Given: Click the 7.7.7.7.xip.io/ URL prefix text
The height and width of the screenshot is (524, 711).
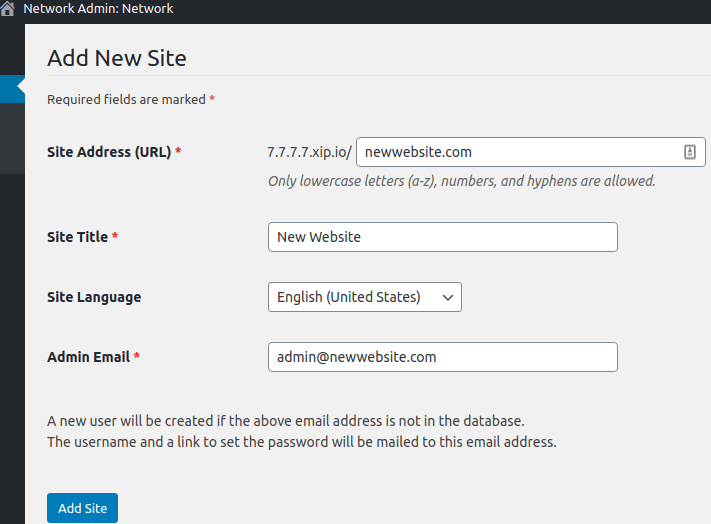Looking at the screenshot, I should 309,152.
